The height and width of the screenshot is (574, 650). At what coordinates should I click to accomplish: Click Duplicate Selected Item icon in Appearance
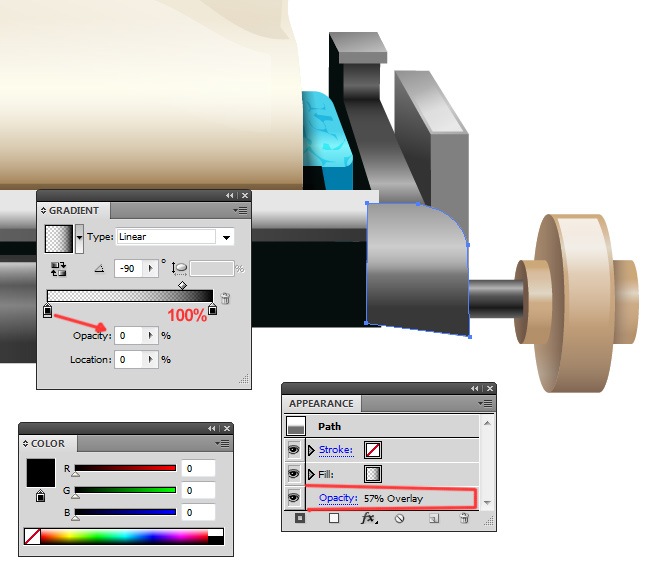(x=434, y=518)
